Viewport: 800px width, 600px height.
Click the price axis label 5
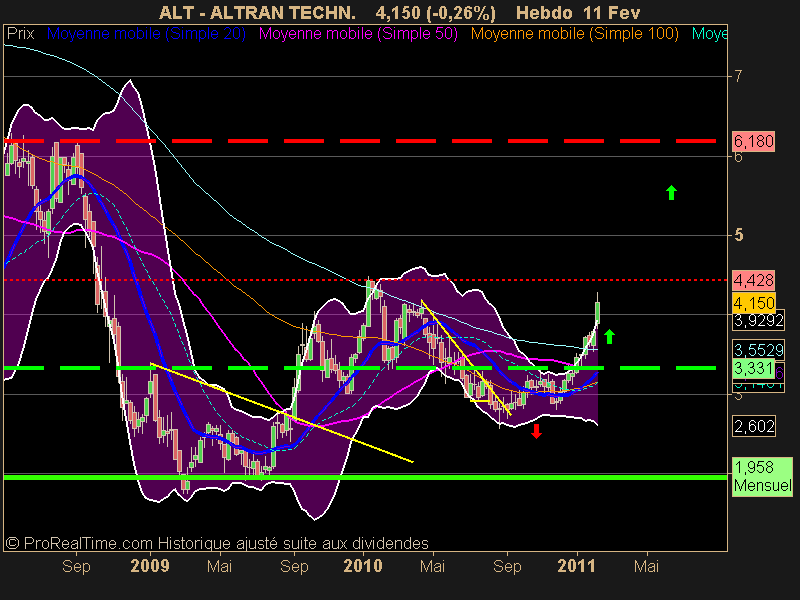[x=738, y=235]
